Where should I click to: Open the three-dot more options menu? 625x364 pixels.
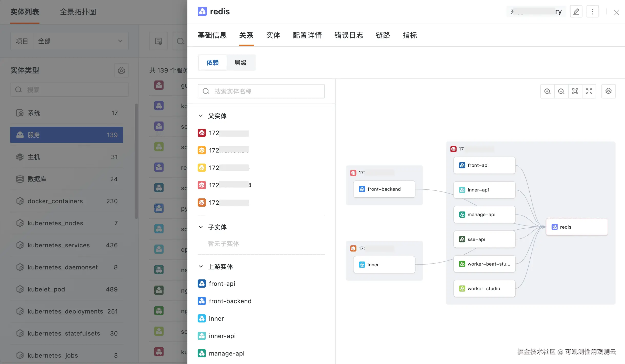(592, 12)
